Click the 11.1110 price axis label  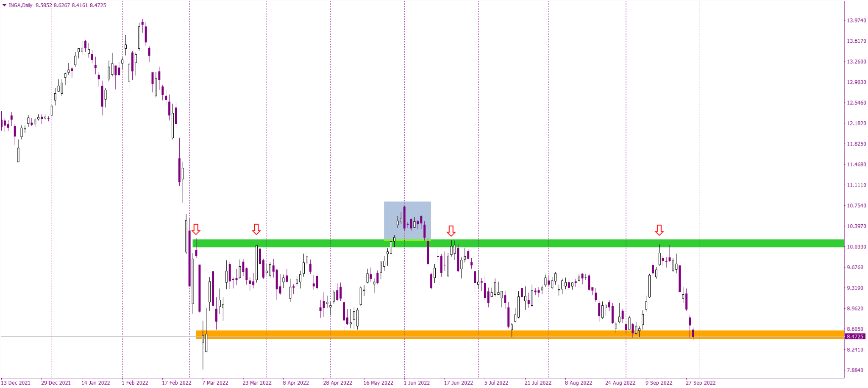pos(856,185)
